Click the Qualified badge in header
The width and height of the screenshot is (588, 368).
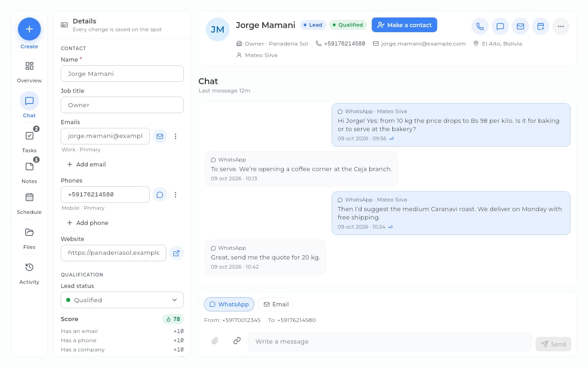tap(348, 25)
